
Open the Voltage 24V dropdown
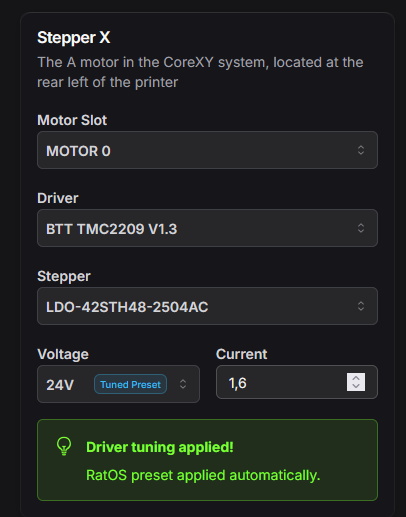118,384
